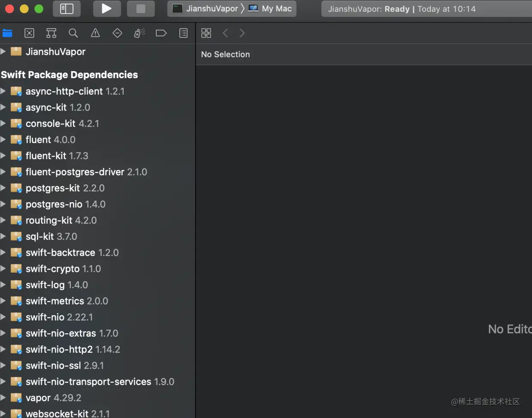Image resolution: width=532 pixels, height=418 pixels.
Task: Expand the postgres-kit package triangle
Action: [3, 188]
